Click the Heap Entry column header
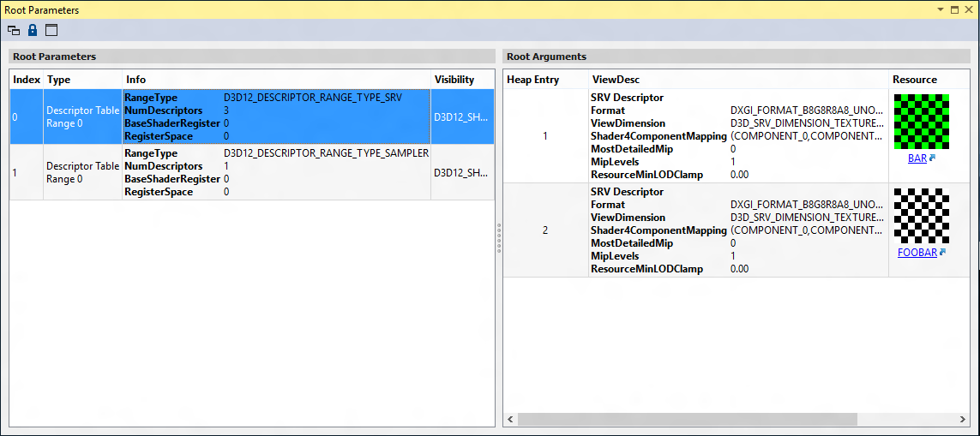The width and height of the screenshot is (980, 436). point(533,80)
